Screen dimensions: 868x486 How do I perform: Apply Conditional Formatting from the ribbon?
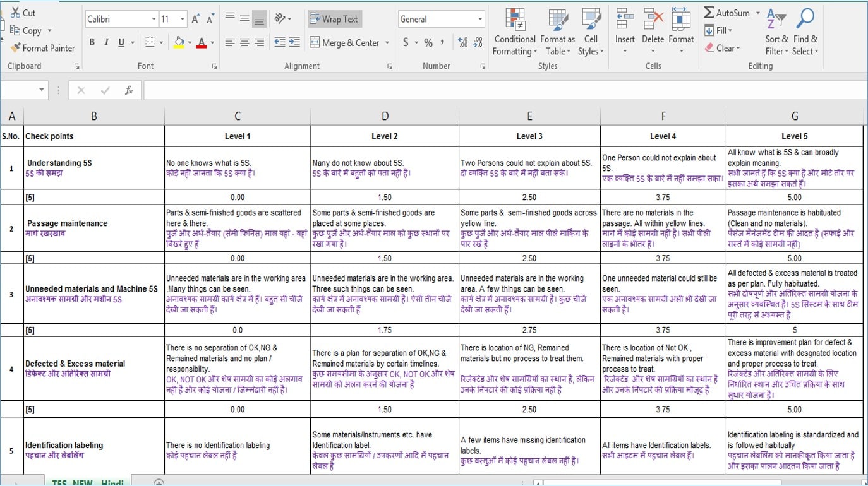tap(515, 32)
